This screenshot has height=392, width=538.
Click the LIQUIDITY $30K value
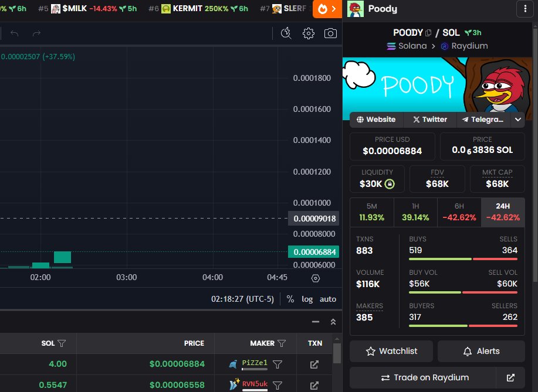(x=371, y=184)
